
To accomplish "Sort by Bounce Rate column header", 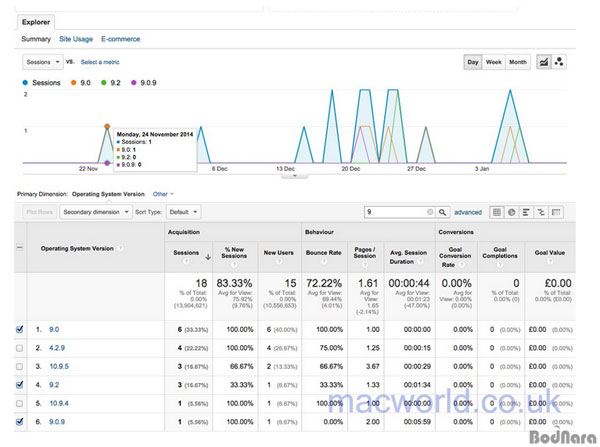I will [324, 253].
